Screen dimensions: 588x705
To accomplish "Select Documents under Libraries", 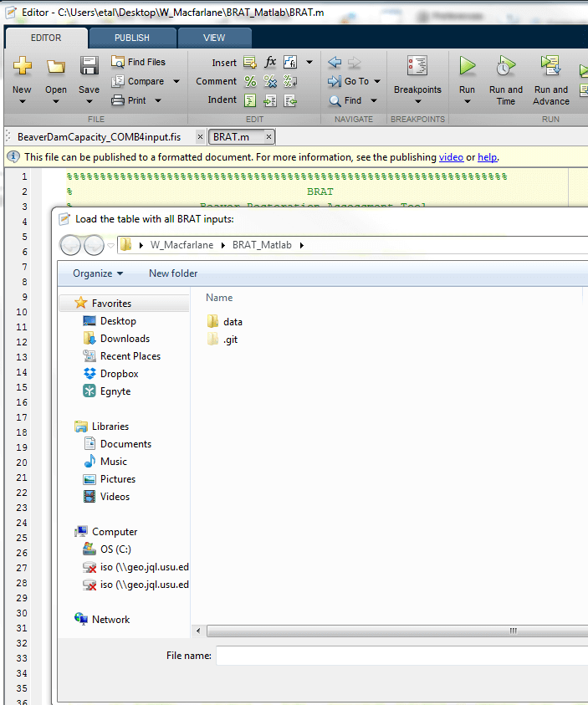I will pyautogui.click(x=117, y=444).
